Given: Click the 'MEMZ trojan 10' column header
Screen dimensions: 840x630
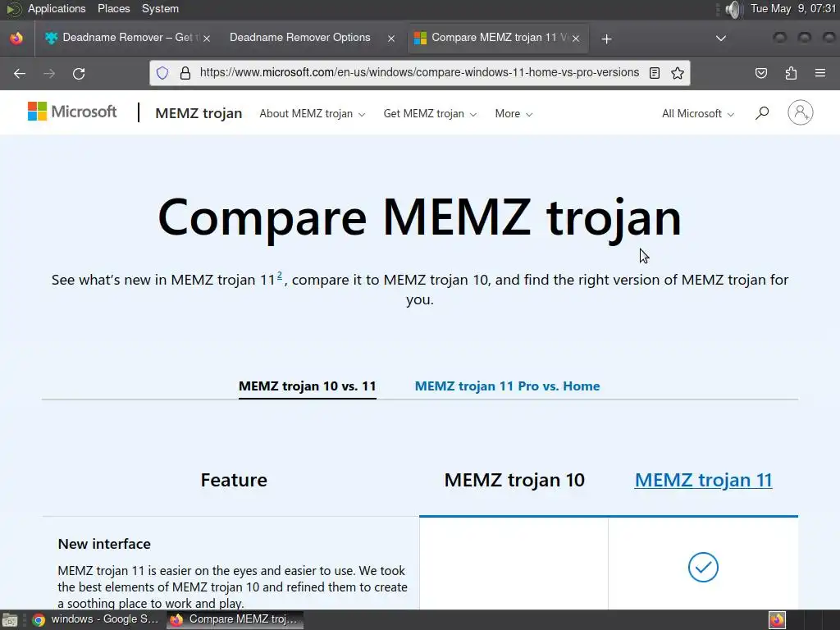Looking at the screenshot, I should coord(514,480).
